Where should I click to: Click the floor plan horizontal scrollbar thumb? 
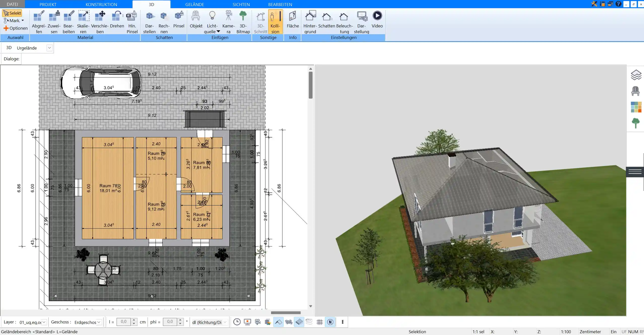click(x=286, y=313)
